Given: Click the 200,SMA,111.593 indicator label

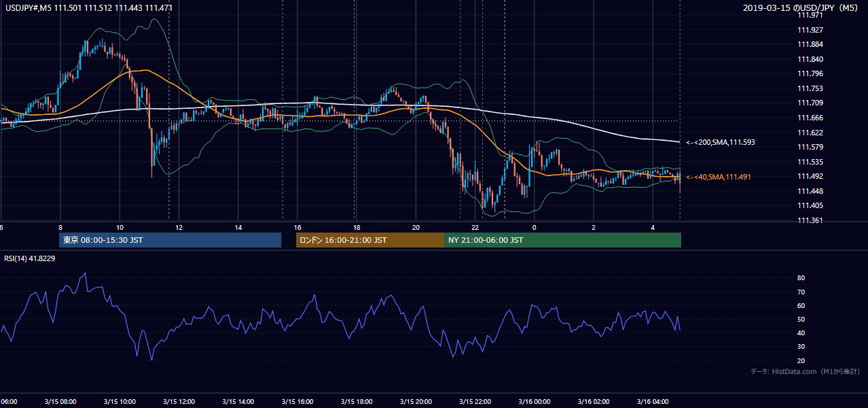Looking at the screenshot, I should [x=721, y=143].
